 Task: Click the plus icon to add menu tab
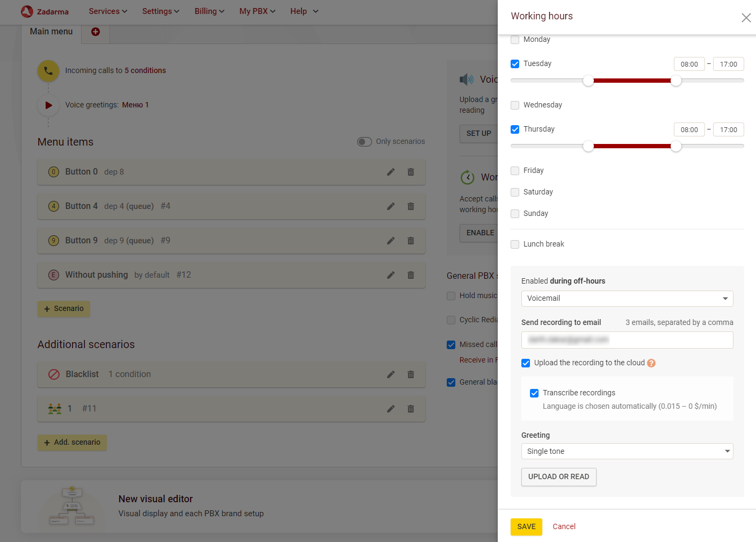[x=96, y=32]
